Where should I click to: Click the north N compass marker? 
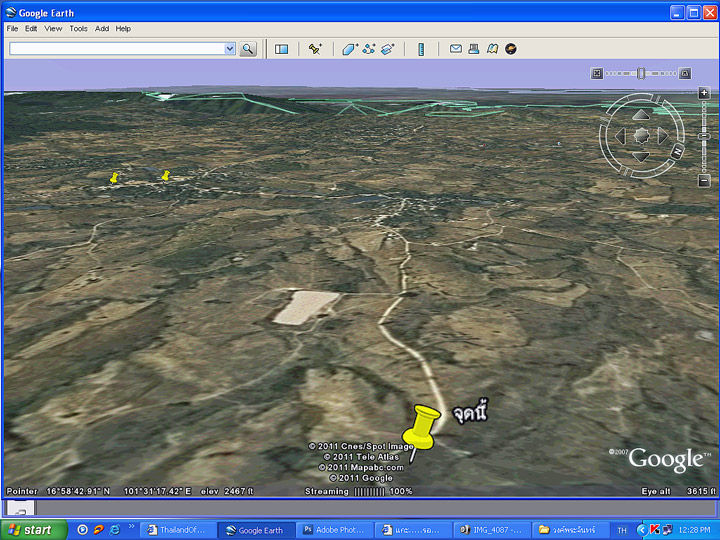[x=677, y=151]
